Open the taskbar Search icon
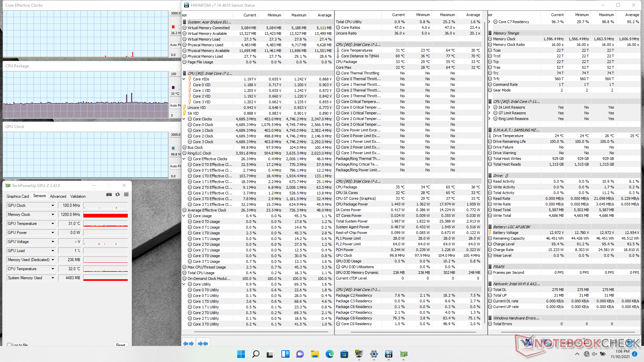The image size is (644, 362). pos(256,354)
